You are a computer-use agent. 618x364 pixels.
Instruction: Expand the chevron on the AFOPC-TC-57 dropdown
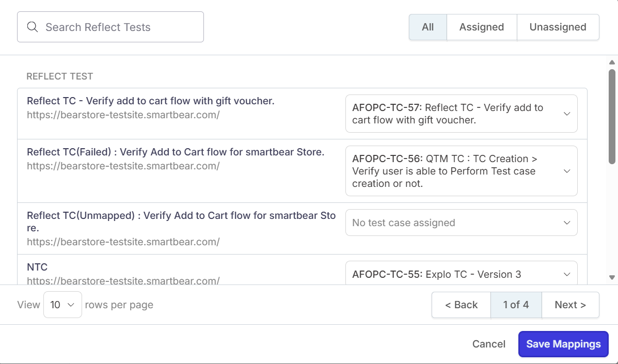click(567, 113)
